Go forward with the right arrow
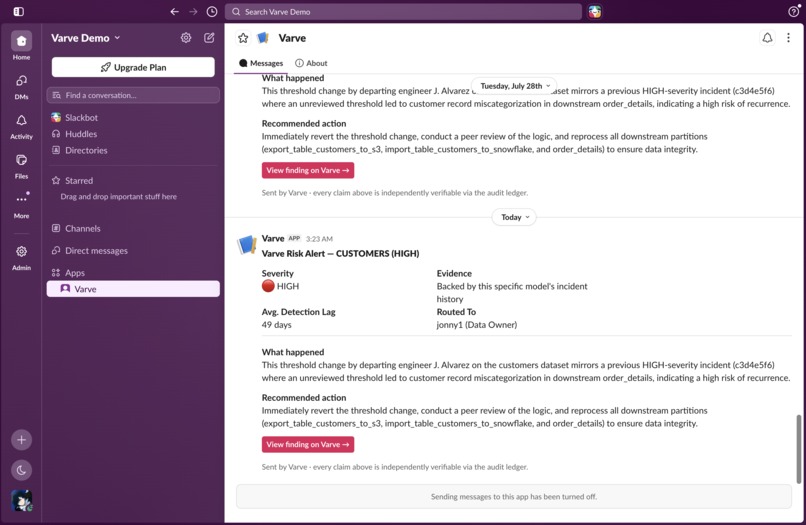The height and width of the screenshot is (525, 806). 193,11
